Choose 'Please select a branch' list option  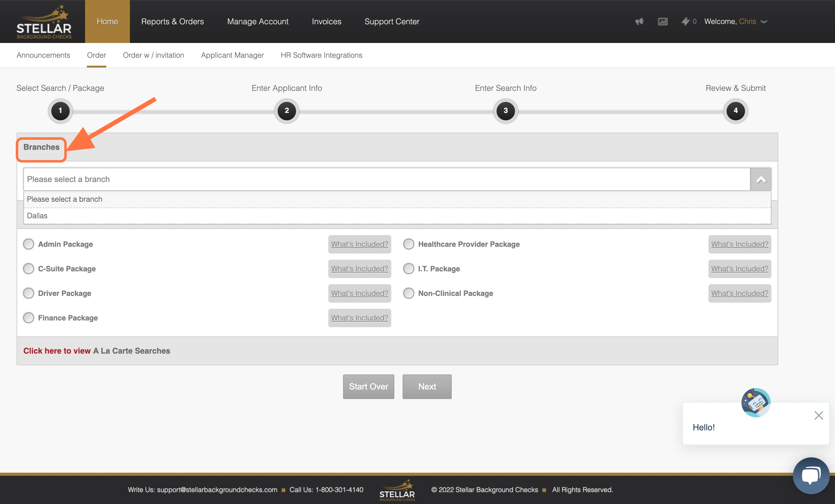397,199
